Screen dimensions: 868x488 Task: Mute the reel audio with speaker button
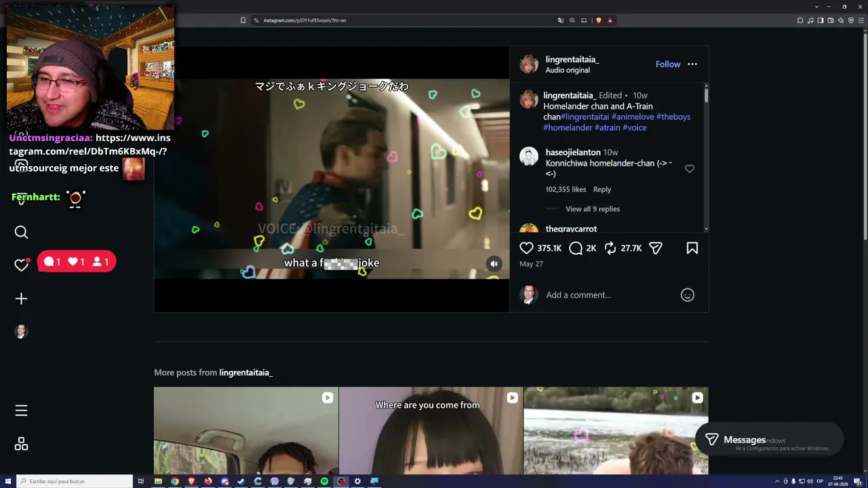pyautogui.click(x=494, y=264)
